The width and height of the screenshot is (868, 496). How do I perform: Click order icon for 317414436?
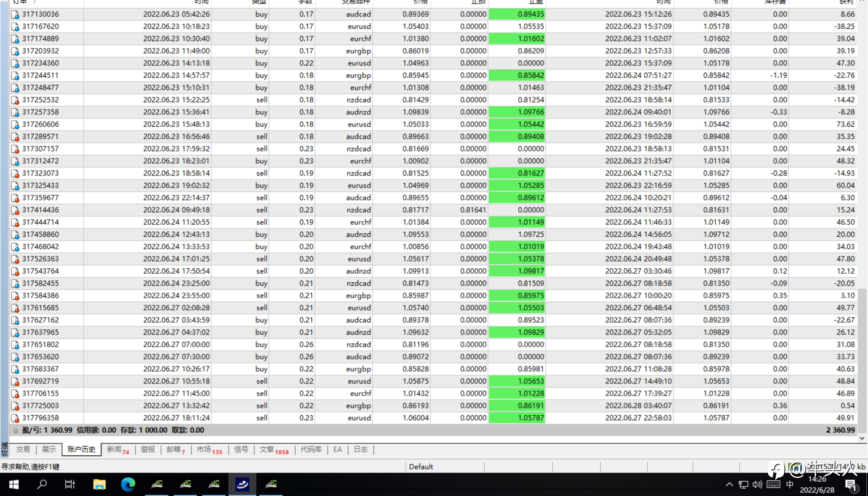coord(15,210)
